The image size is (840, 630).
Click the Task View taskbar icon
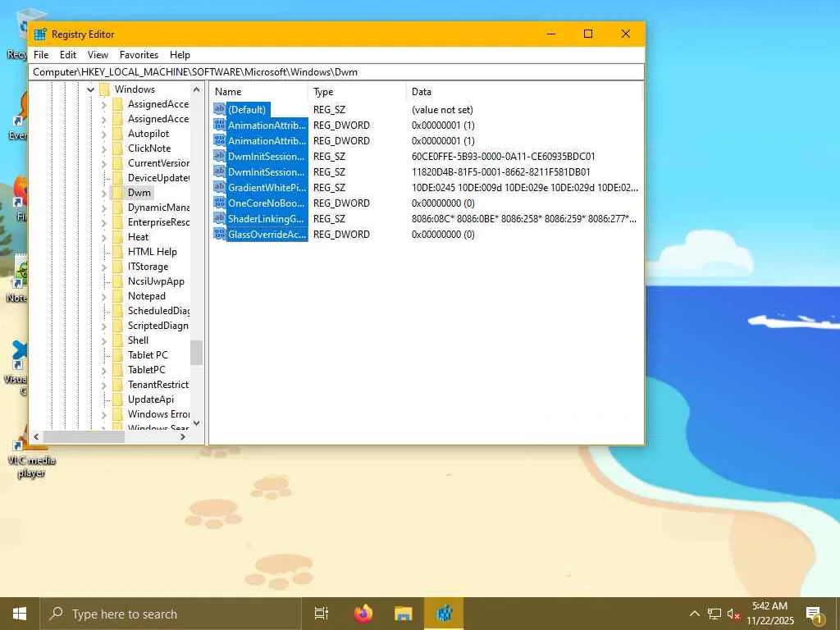[322, 614]
